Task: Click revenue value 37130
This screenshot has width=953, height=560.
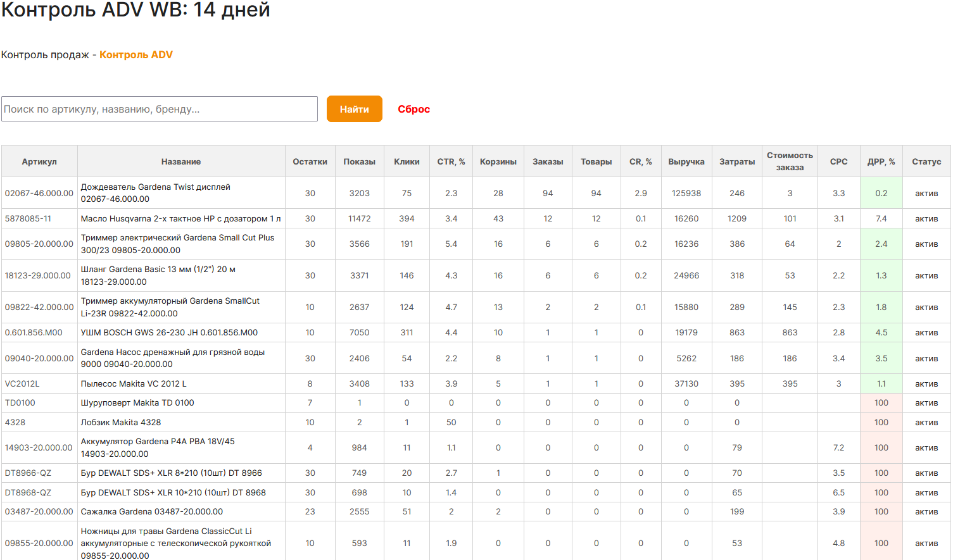Action: click(x=686, y=383)
